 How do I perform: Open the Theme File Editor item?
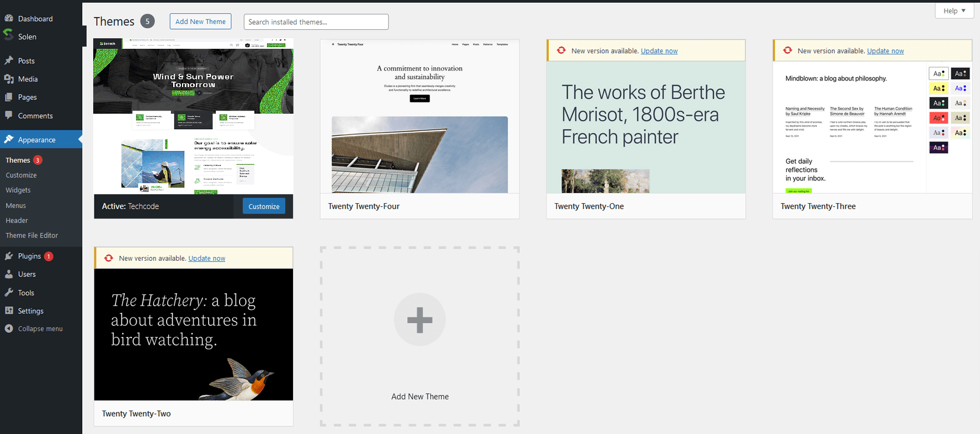pyautogui.click(x=32, y=235)
